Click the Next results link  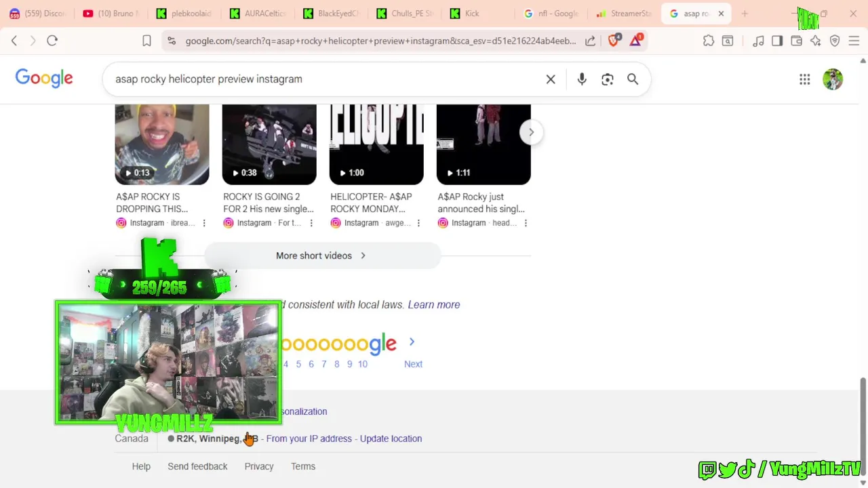[413, 364]
